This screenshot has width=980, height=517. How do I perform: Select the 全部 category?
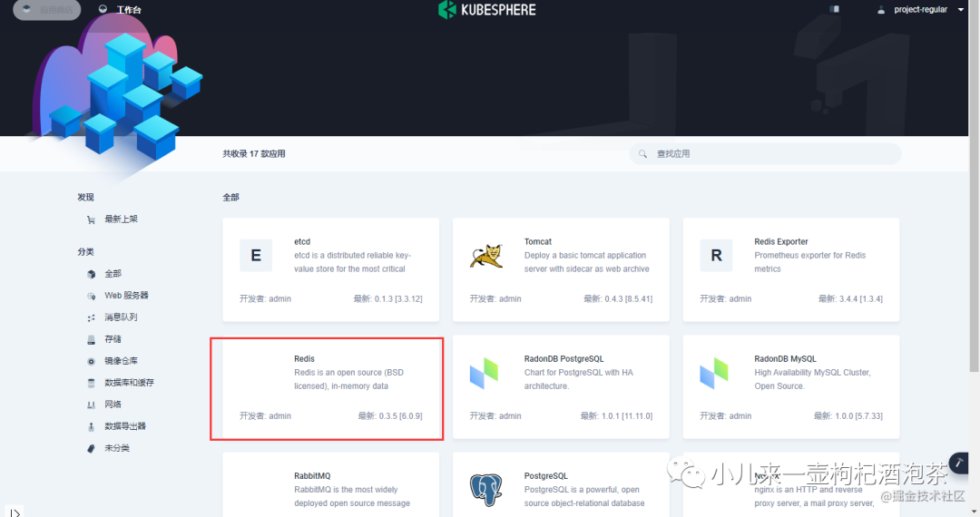click(113, 274)
